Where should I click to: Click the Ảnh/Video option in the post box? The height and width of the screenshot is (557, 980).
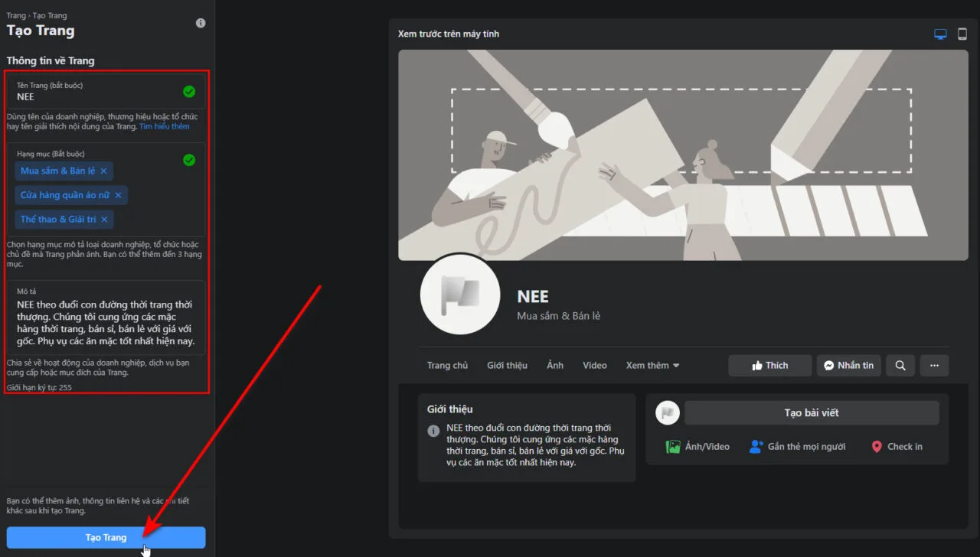[697, 447]
